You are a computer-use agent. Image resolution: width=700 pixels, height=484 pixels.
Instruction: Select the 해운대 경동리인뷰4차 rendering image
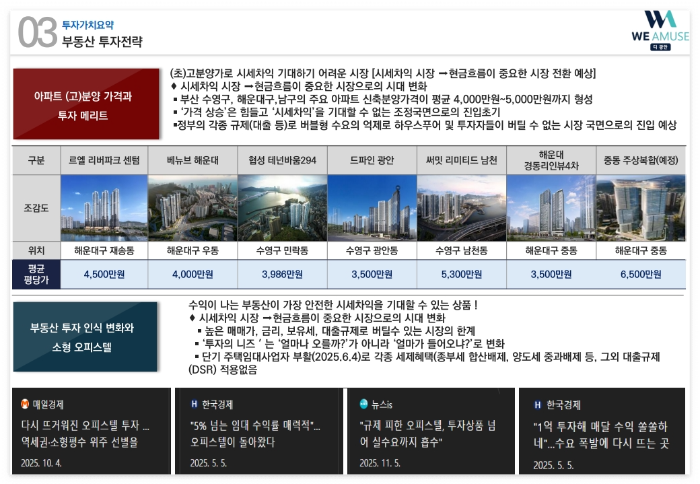click(551, 208)
